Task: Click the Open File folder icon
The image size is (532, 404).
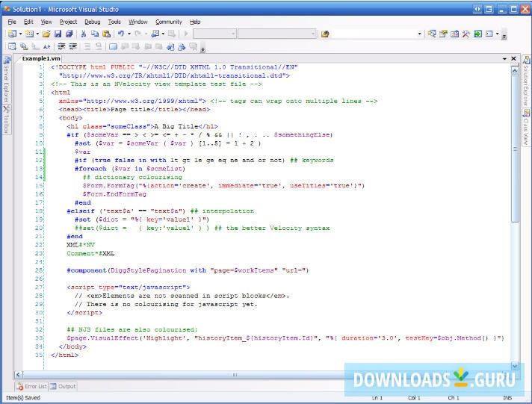Action: pyautogui.click(x=46, y=34)
